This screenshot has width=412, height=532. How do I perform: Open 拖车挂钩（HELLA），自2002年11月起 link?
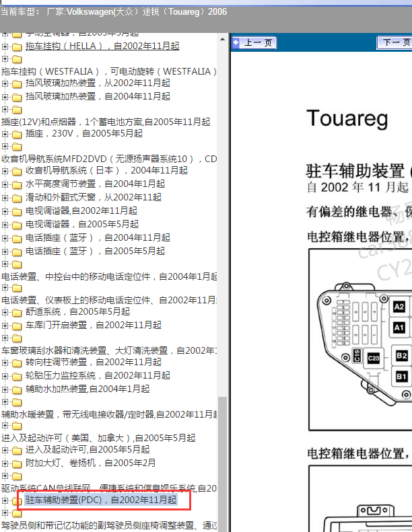click(102, 46)
